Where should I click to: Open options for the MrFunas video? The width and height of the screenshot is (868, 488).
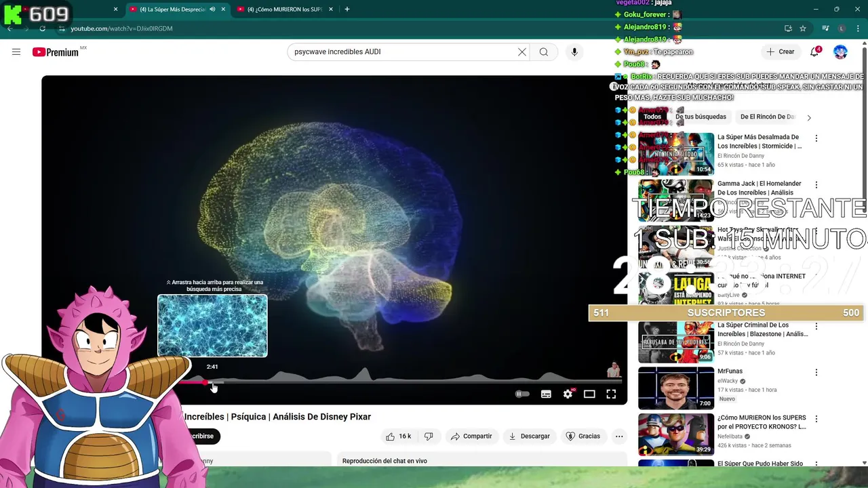816,372
